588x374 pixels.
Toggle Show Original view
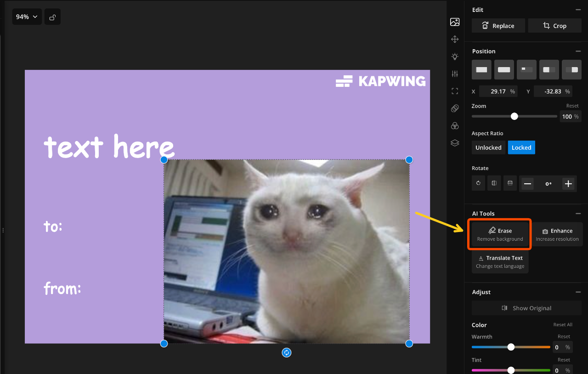click(x=526, y=308)
